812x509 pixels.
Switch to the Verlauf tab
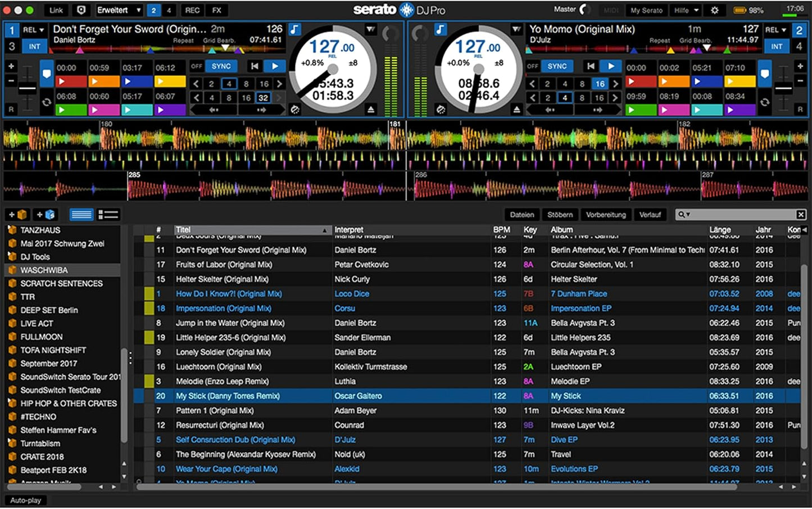click(650, 214)
